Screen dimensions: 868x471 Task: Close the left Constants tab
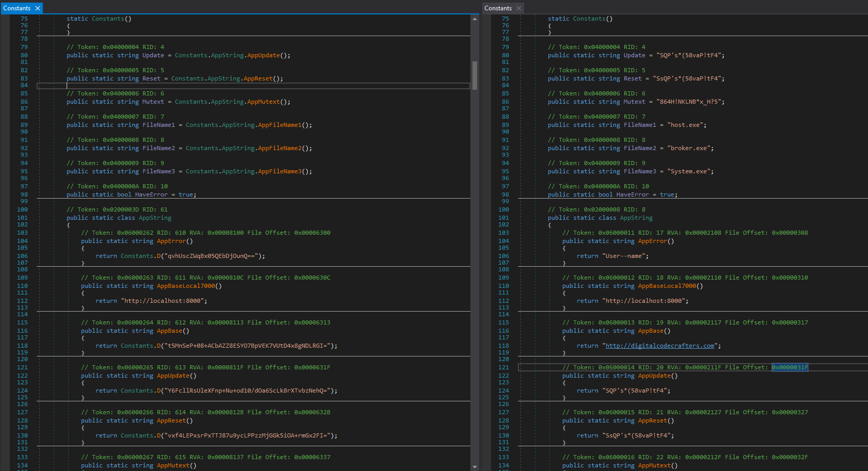38,8
